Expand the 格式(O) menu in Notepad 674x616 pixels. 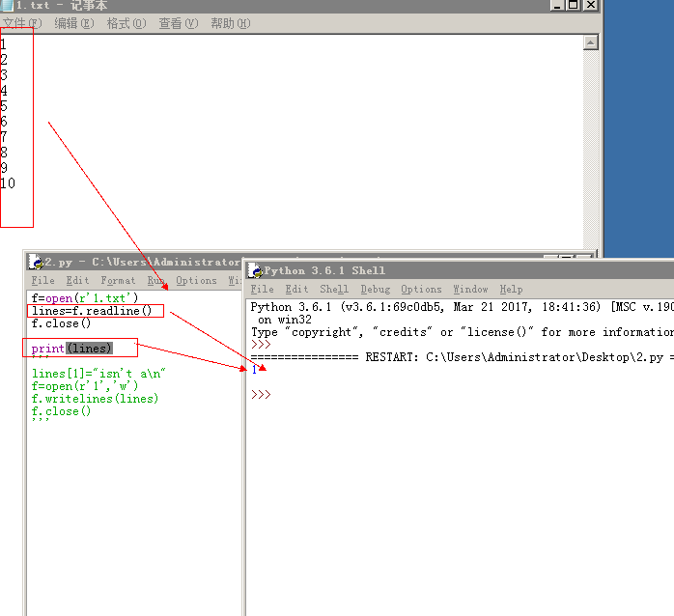[126, 23]
